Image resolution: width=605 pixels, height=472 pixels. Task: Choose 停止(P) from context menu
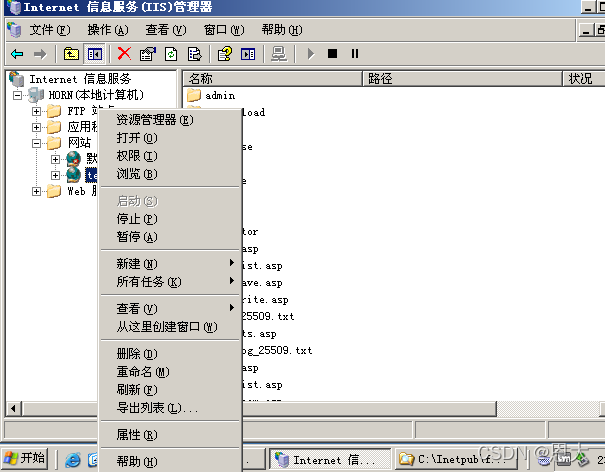click(x=170, y=219)
